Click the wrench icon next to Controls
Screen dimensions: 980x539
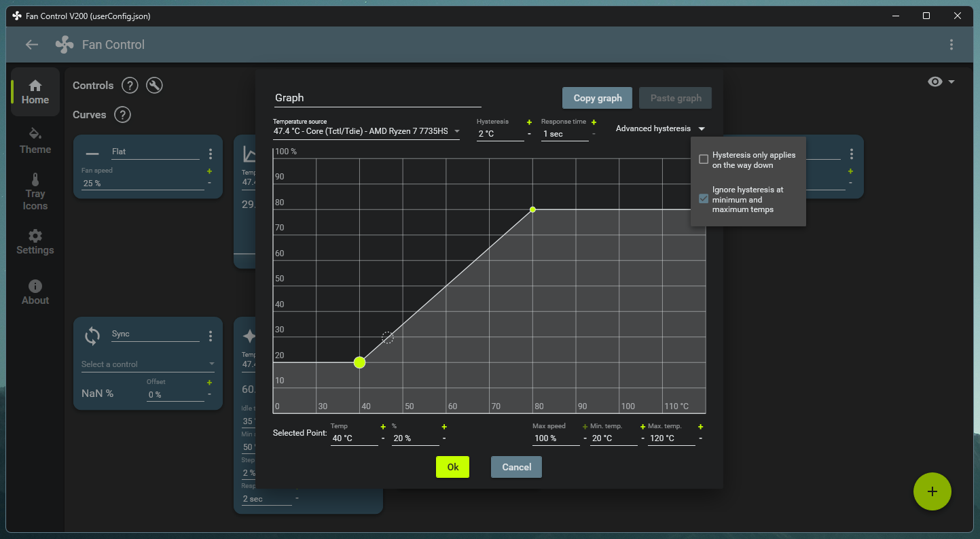pyautogui.click(x=154, y=86)
